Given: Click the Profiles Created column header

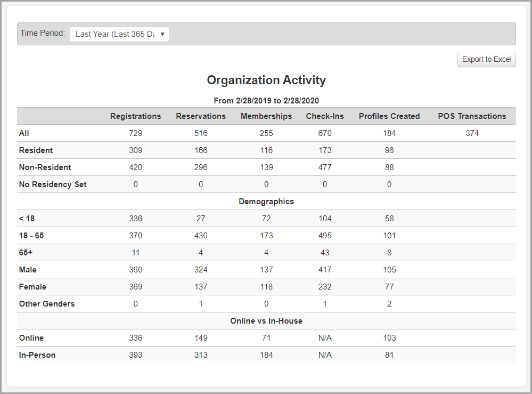Looking at the screenshot, I should click(x=389, y=116).
